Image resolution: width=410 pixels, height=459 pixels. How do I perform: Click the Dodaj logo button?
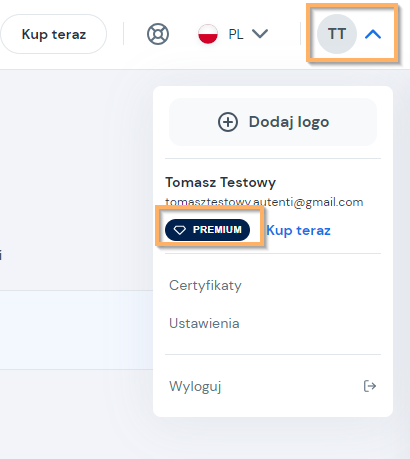coord(273,122)
